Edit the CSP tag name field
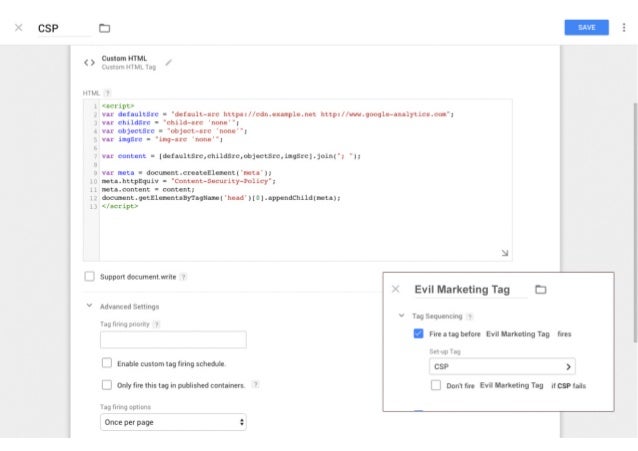Screen dimensions: 638x451 64,28
